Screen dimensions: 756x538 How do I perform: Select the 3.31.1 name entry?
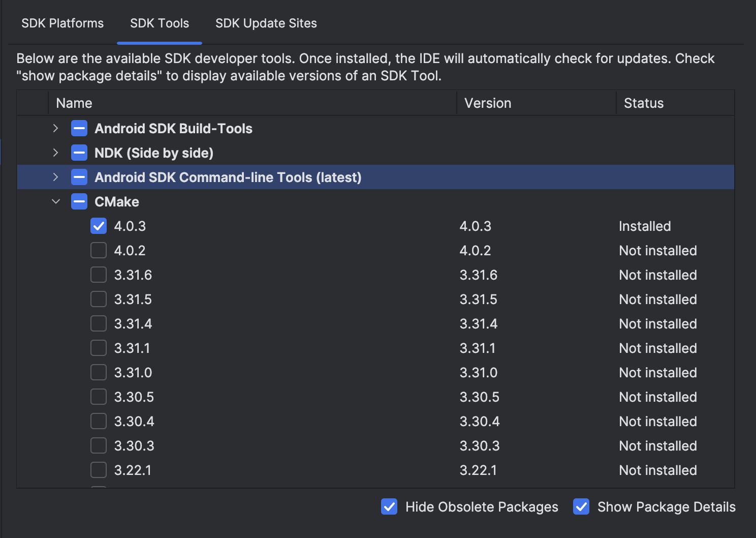132,348
